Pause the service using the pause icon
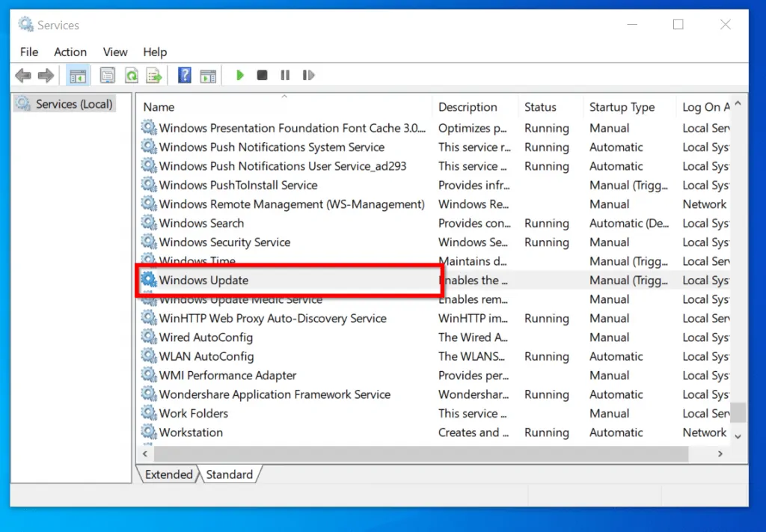Viewport: 766px width, 532px height. tap(285, 75)
